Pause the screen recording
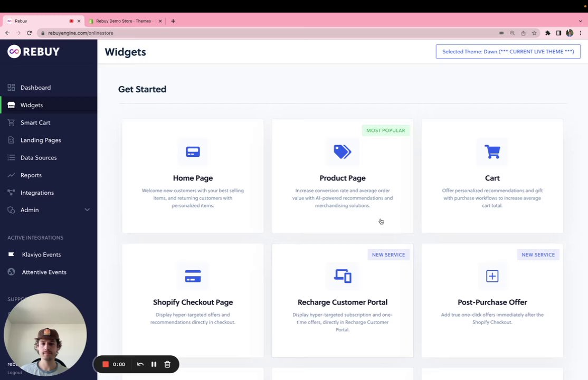The height and width of the screenshot is (380, 588). click(154, 364)
